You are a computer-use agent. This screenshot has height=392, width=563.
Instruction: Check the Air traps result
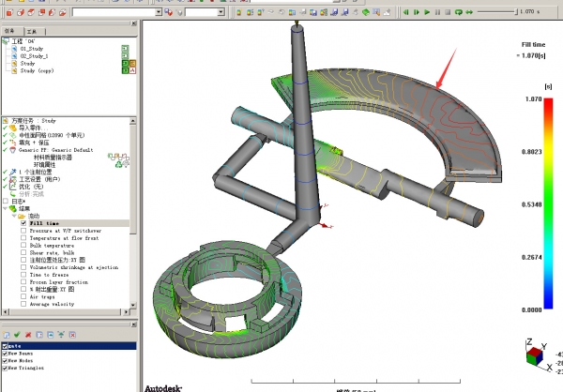coord(23,296)
